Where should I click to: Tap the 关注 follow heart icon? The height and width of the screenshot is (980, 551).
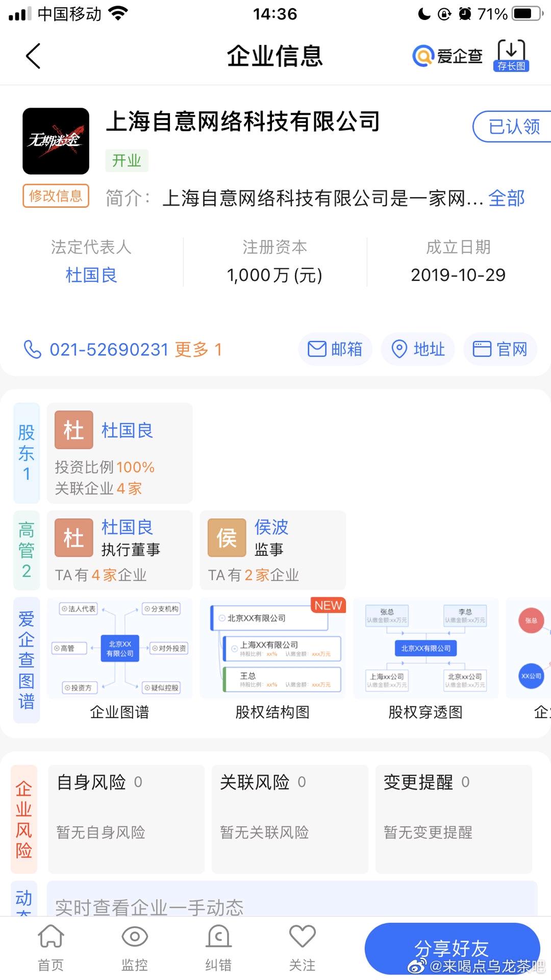click(x=303, y=936)
